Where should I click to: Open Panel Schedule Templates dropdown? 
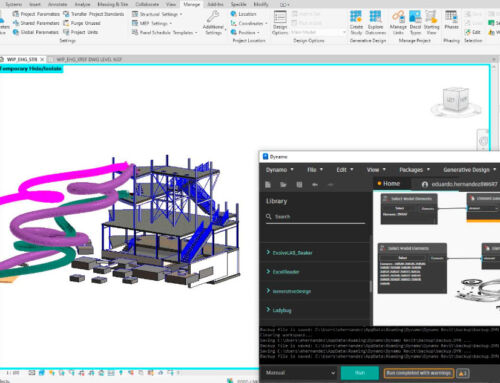point(165,32)
